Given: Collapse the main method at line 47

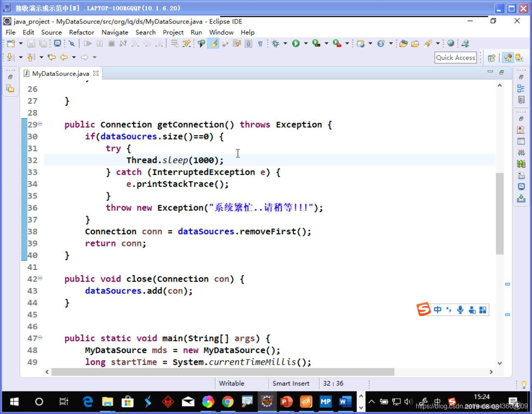Looking at the screenshot, I should point(40,337).
